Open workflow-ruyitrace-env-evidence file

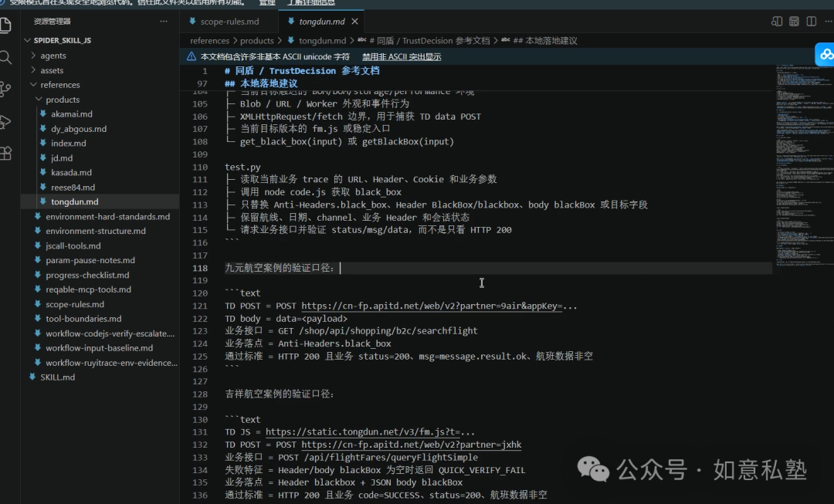111,363
